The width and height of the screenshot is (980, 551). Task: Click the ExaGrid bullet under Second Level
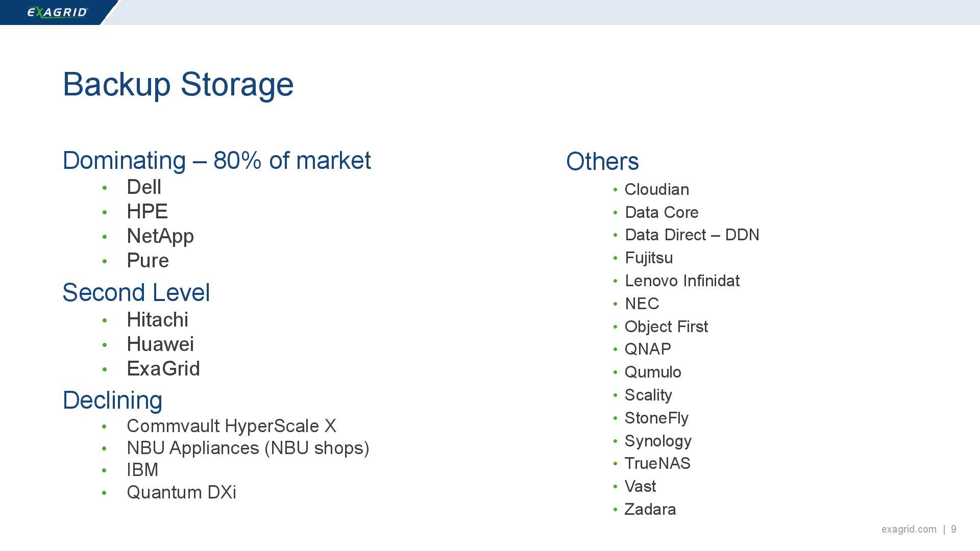163,369
